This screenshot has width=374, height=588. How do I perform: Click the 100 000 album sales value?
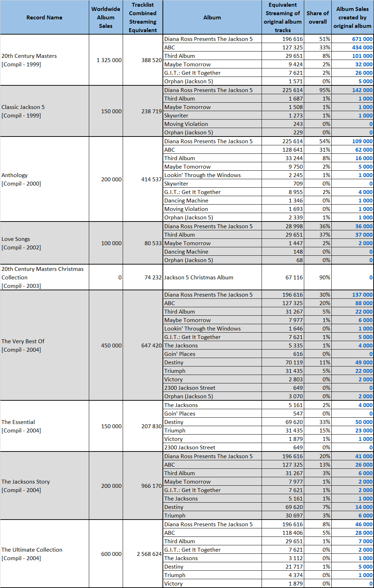tap(111, 243)
